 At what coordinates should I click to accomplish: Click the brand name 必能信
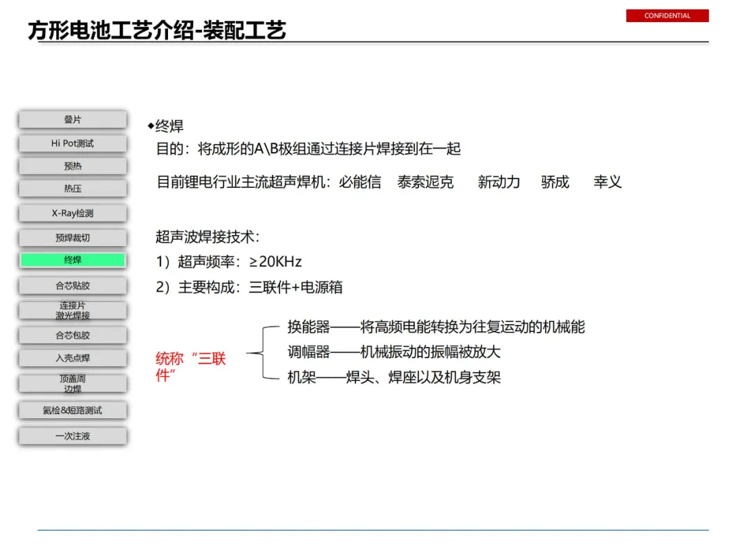pyautogui.click(x=360, y=182)
